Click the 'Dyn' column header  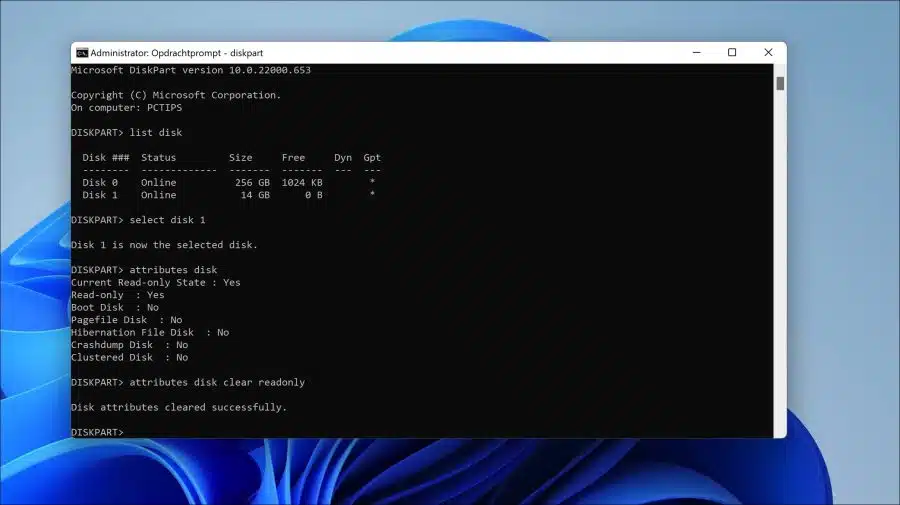coord(343,157)
